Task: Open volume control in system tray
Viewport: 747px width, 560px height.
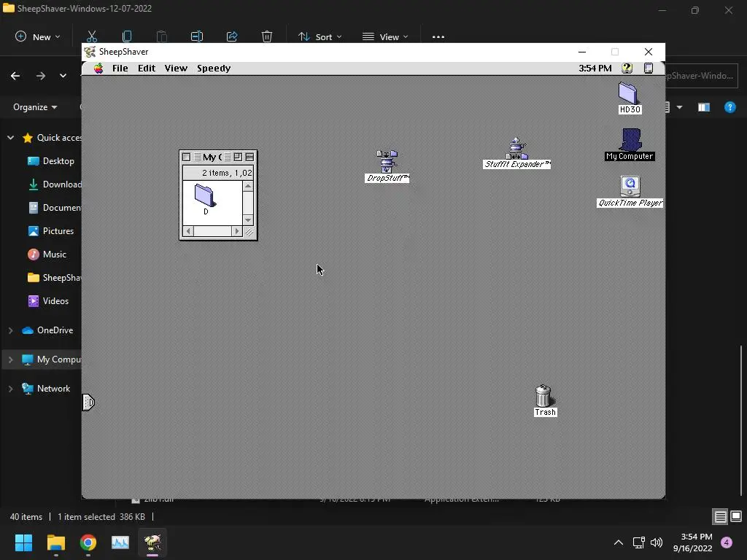Action: pos(657,542)
